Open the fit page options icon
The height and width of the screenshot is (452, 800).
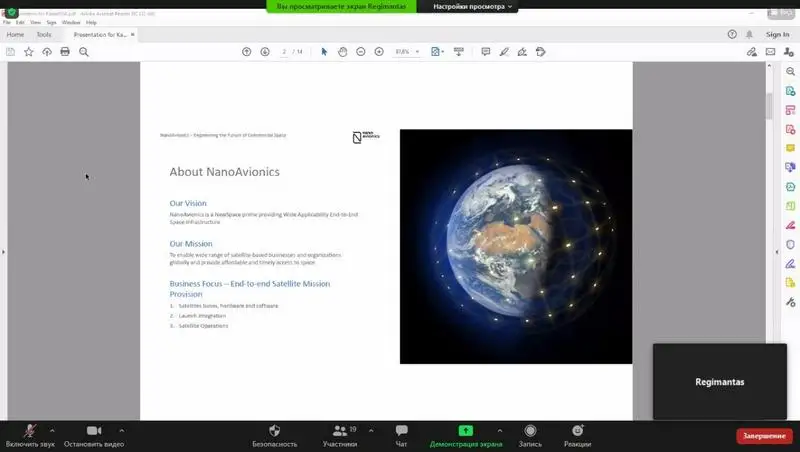[x=437, y=52]
